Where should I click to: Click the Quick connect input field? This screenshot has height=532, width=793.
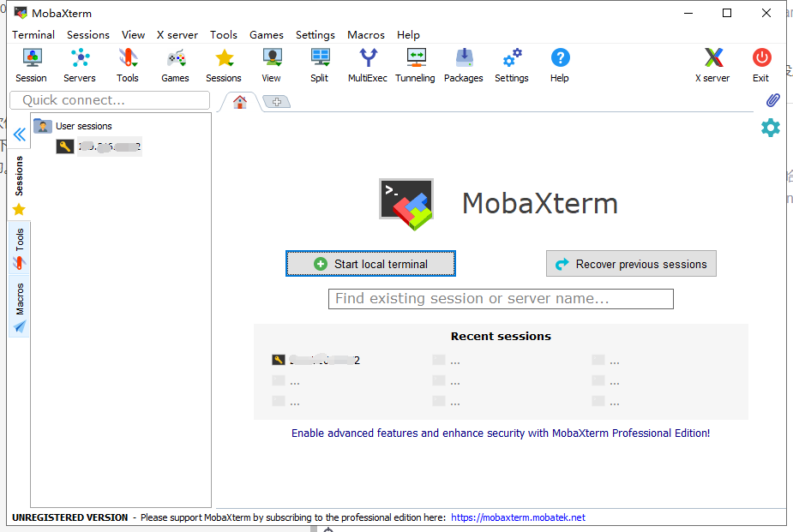(x=110, y=100)
